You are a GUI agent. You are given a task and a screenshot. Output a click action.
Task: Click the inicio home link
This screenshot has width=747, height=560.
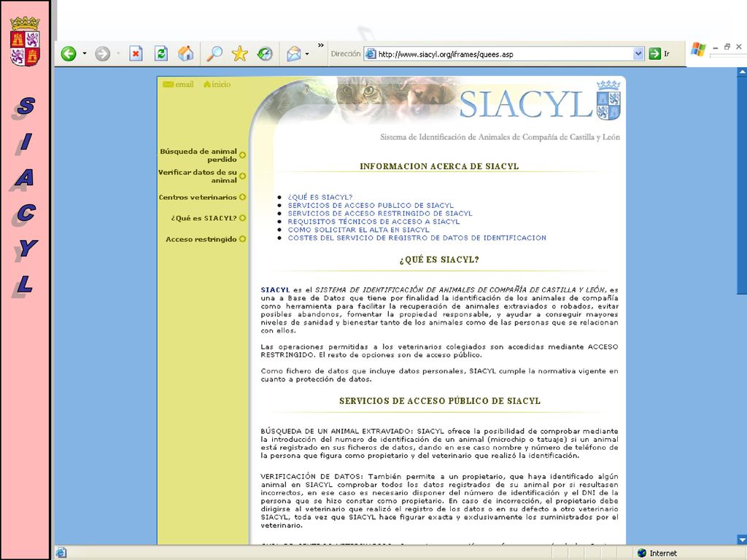(217, 85)
